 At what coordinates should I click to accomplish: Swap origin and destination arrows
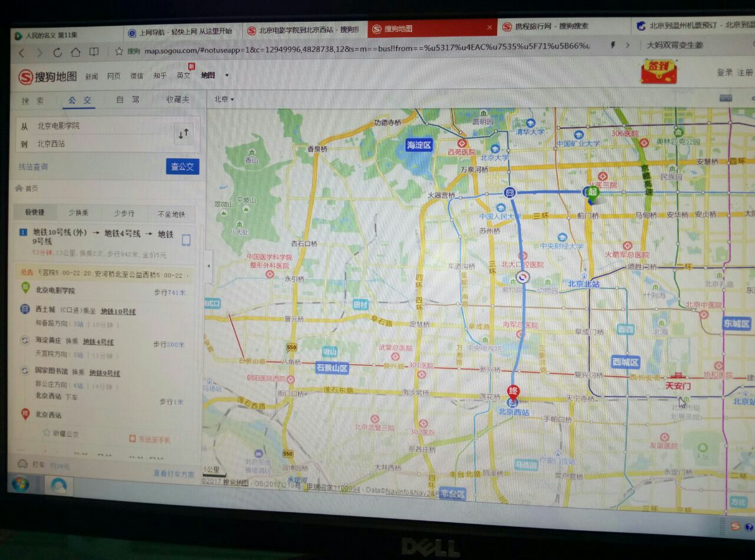pos(183,134)
